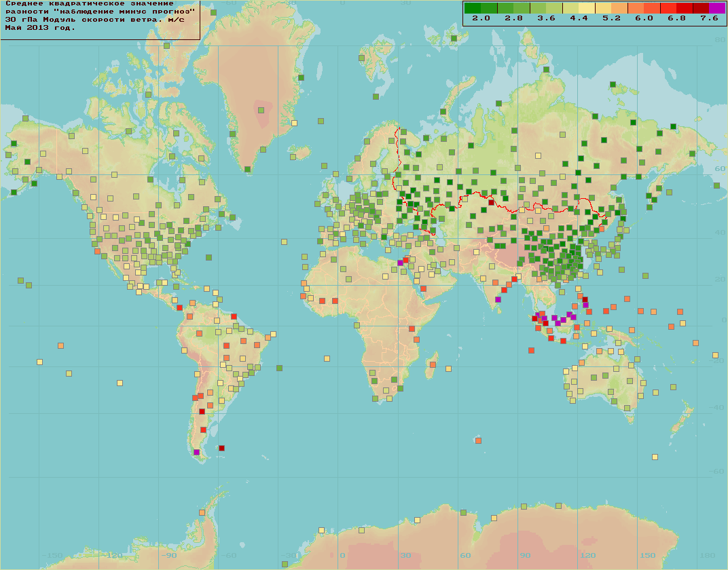Pick the dark red legend swatch before magenta
The width and height of the screenshot is (728, 570).
point(701,8)
